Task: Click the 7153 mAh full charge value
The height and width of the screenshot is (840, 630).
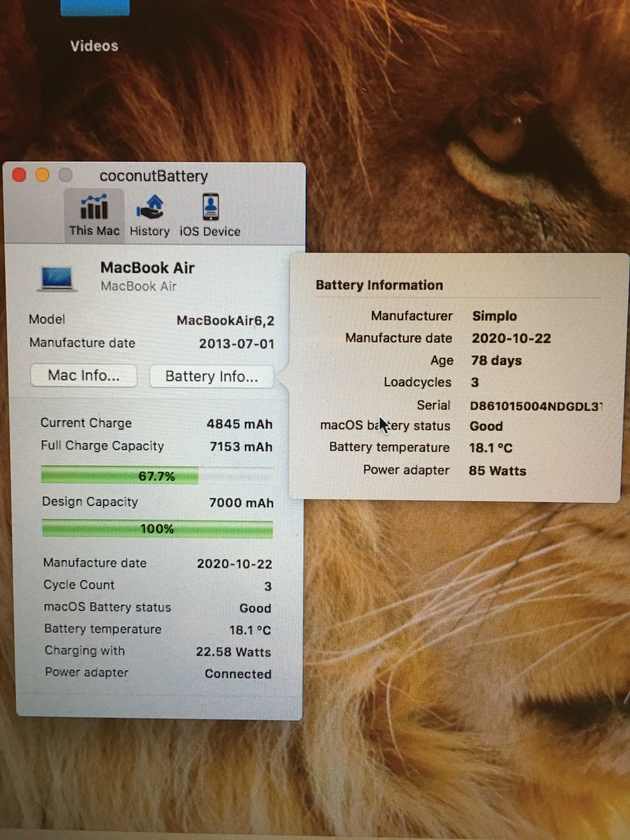Action: [x=241, y=447]
